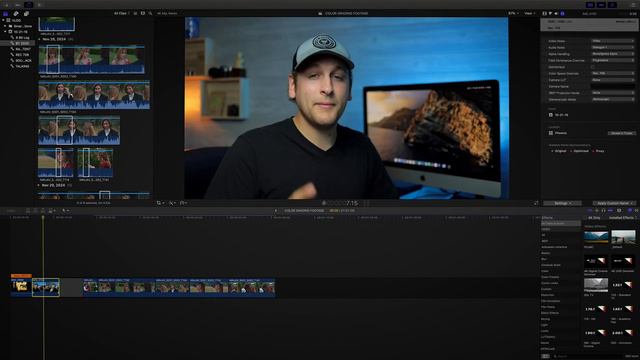Open the inspector Settings menu button
The height and width of the screenshot is (360, 640).
coord(562,203)
